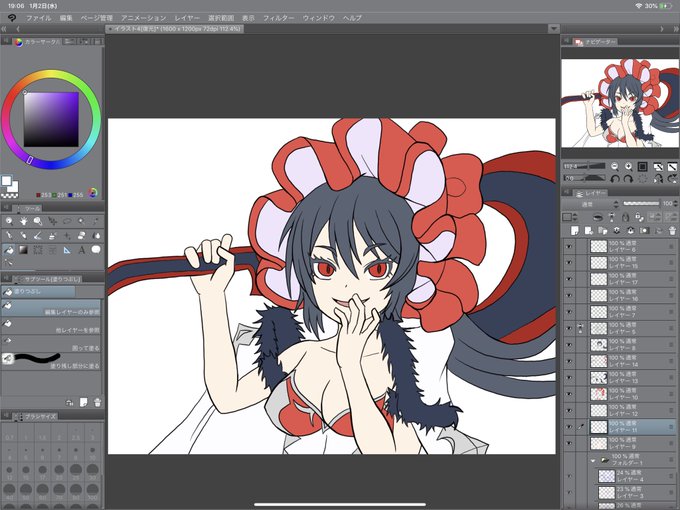Collapse the left palette dock
This screenshot has width=680, height=510.
pos(4,29)
